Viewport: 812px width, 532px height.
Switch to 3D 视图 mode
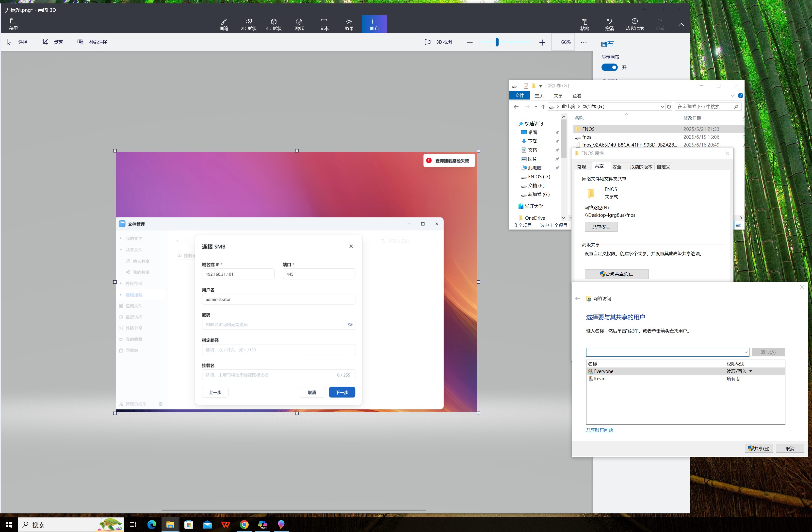pos(438,42)
